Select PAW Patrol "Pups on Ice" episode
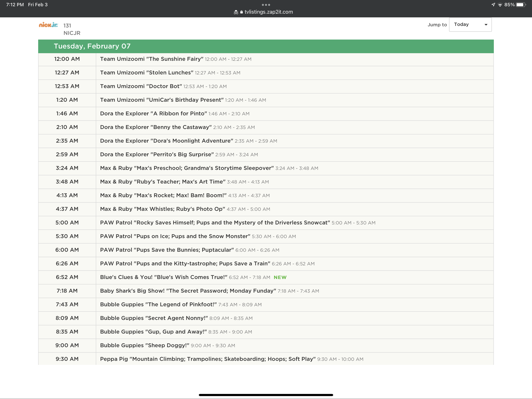Image resolution: width=532 pixels, height=399 pixels. pos(175,236)
